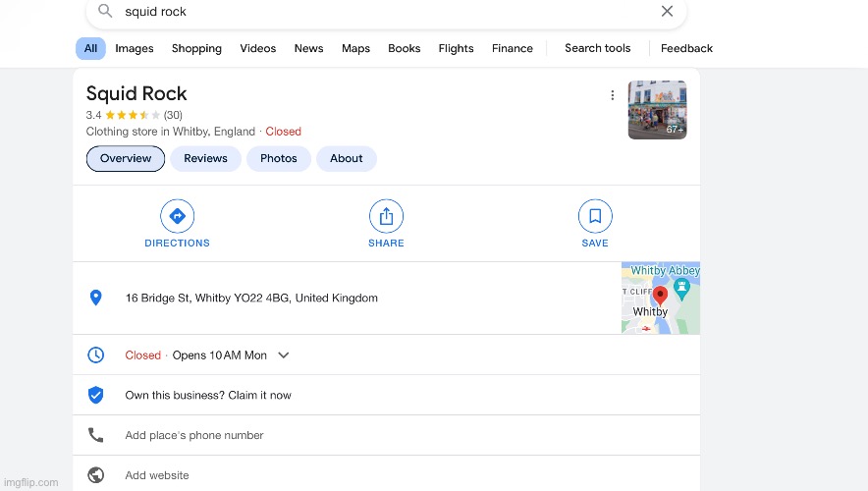868x491 pixels.
Task: Click the search magnifier icon
Action: tap(105, 12)
